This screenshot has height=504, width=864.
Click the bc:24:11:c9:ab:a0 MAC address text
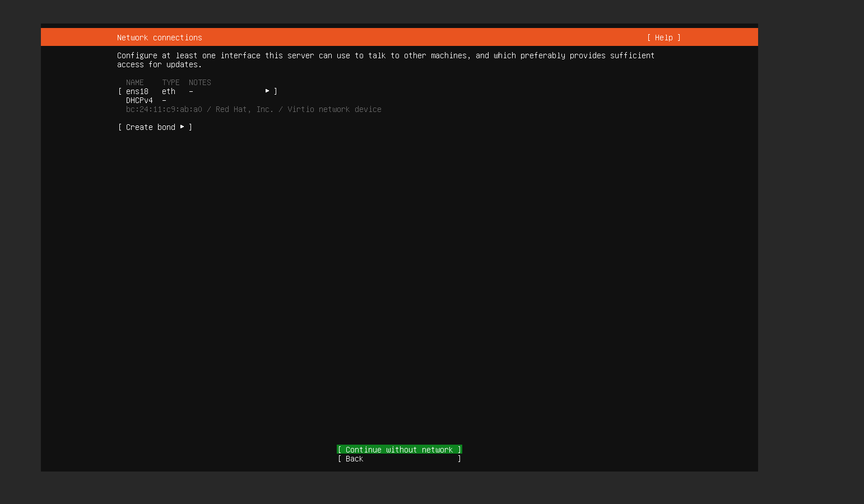[164, 109]
